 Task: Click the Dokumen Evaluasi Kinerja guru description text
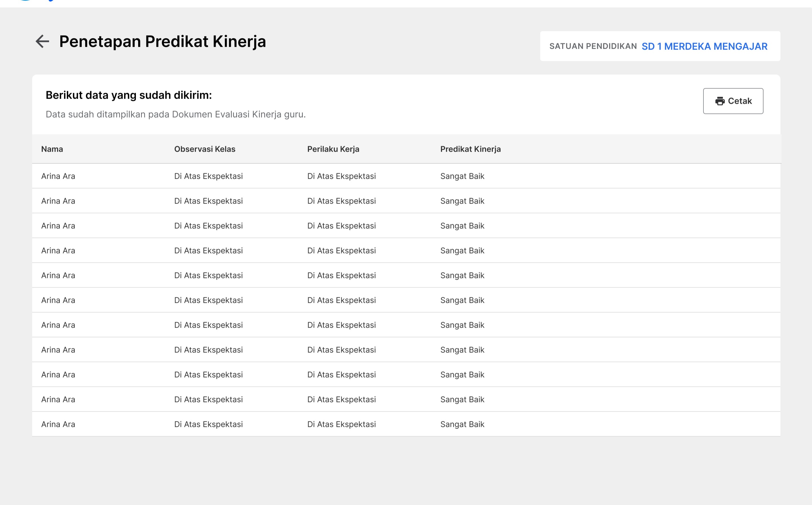tap(176, 114)
